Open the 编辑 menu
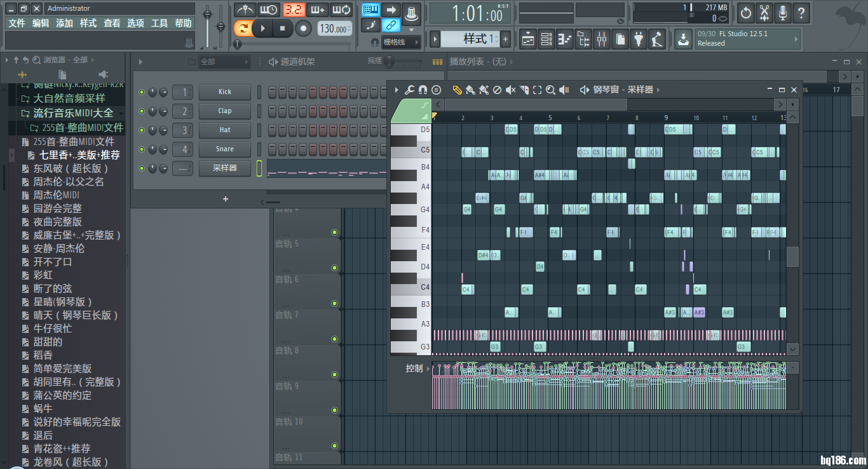This screenshot has width=868, height=469. point(41,23)
